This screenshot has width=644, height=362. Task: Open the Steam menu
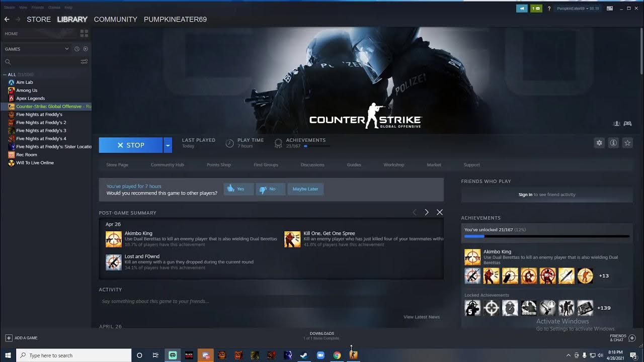(x=10, y=8)
